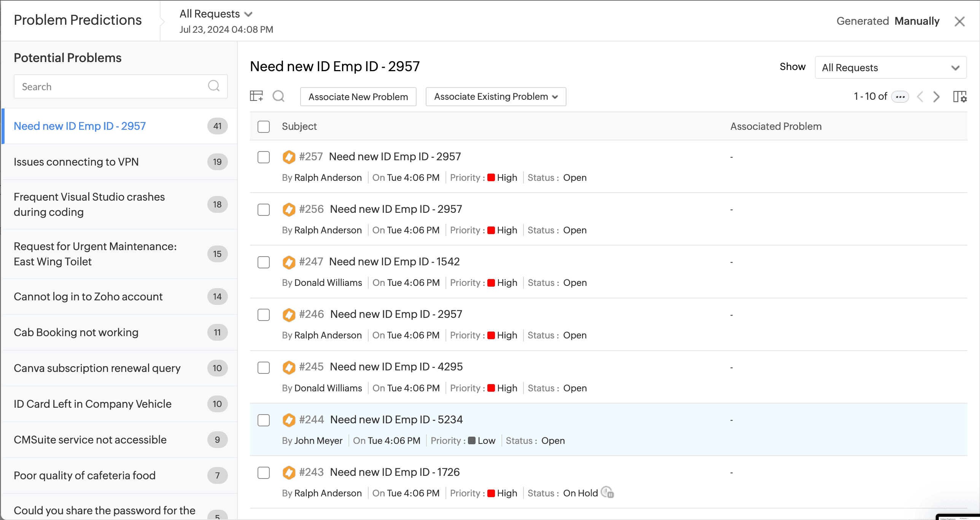Open the column chooser settings icon
The width and height of the screenshot is (980, 520).
click(x=959, y=97)
